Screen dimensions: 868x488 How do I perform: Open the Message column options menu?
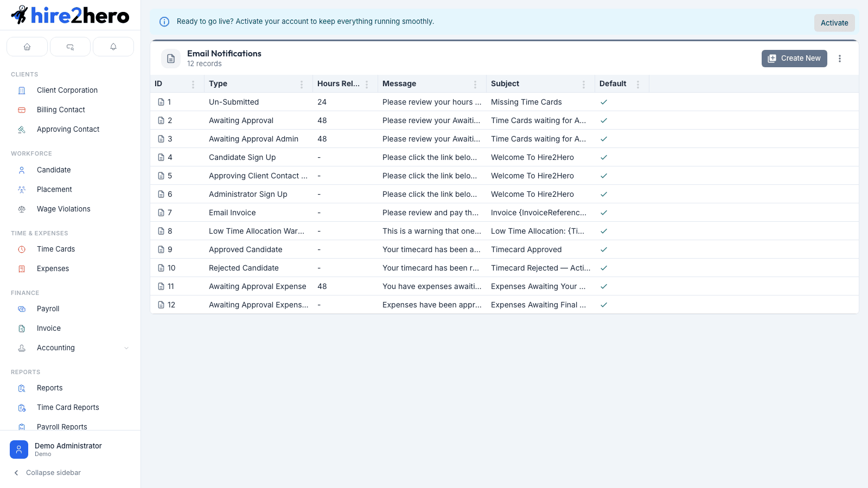[475, 84]
